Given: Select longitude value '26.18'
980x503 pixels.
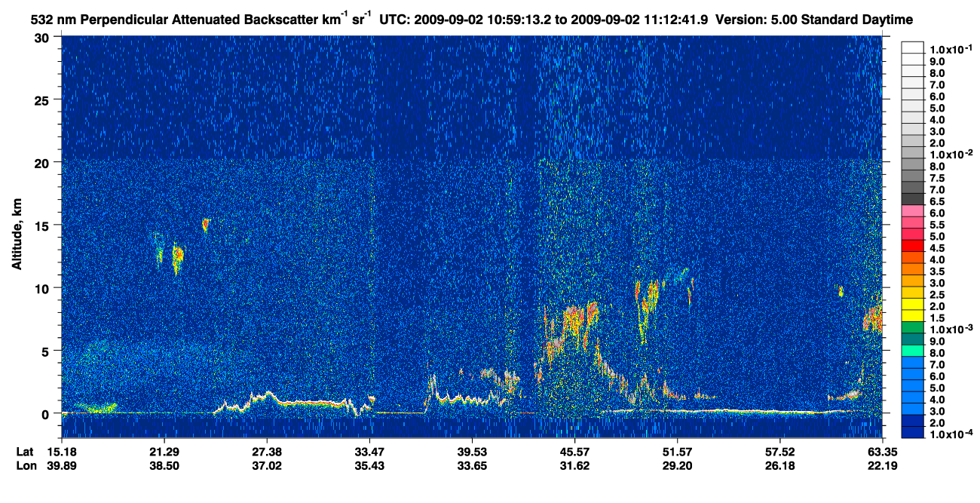Looking at the screenshot, I should [x=779, y=465].
